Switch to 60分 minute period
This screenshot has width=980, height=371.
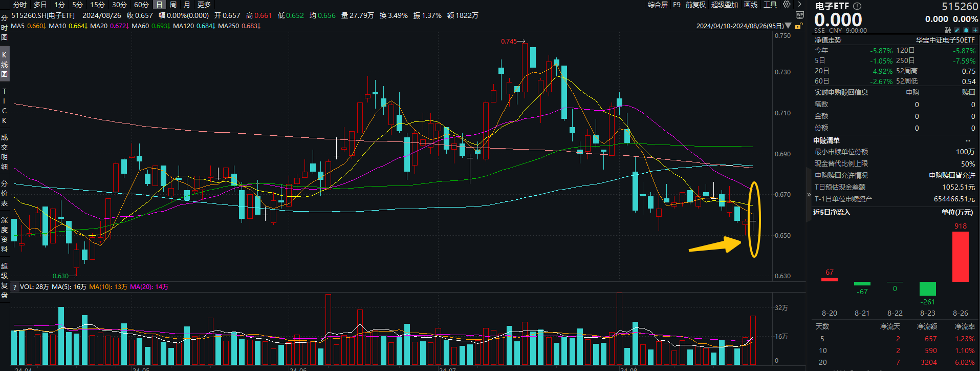[x=141, y=5]
